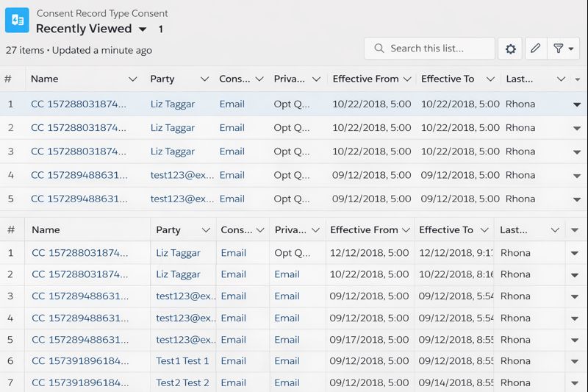
Task: Open Liz Taggar party link in top row
Action: [173, 104]
